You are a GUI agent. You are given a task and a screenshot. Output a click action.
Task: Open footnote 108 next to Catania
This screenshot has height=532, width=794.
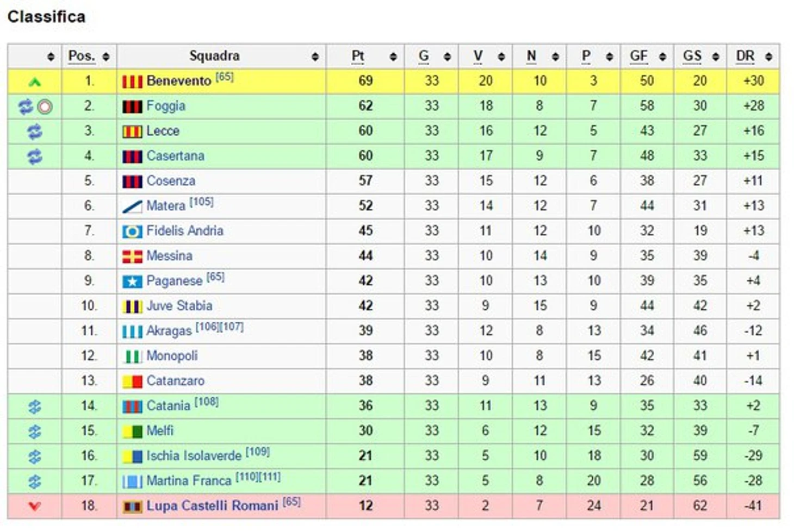point(206,402)
